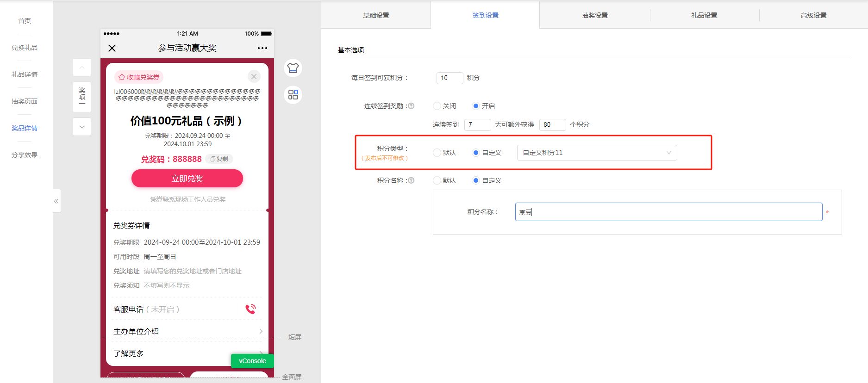Open the 自定义积分11 dropdown
The image size is (868, 383).
pos(597,153)
